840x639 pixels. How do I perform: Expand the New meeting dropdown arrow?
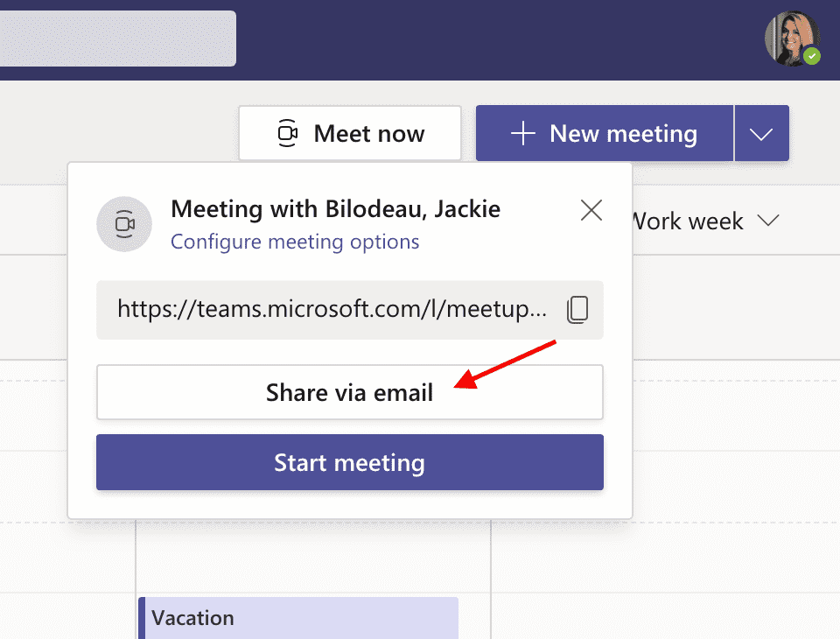(x=762, y=134)
